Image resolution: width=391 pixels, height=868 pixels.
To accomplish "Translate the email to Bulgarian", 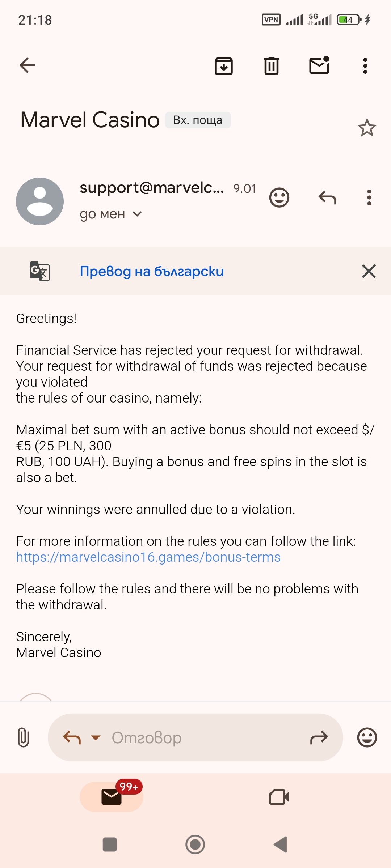I will point(152,271).
